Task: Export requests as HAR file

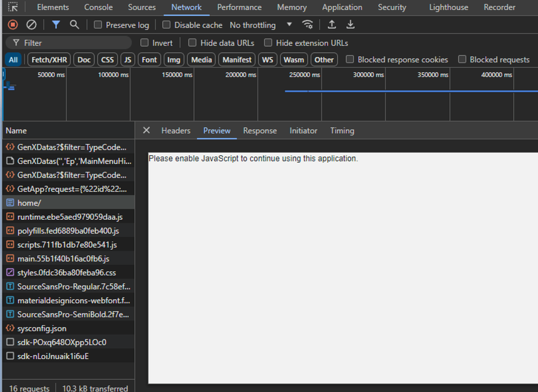Action: (x=350, y=25)
